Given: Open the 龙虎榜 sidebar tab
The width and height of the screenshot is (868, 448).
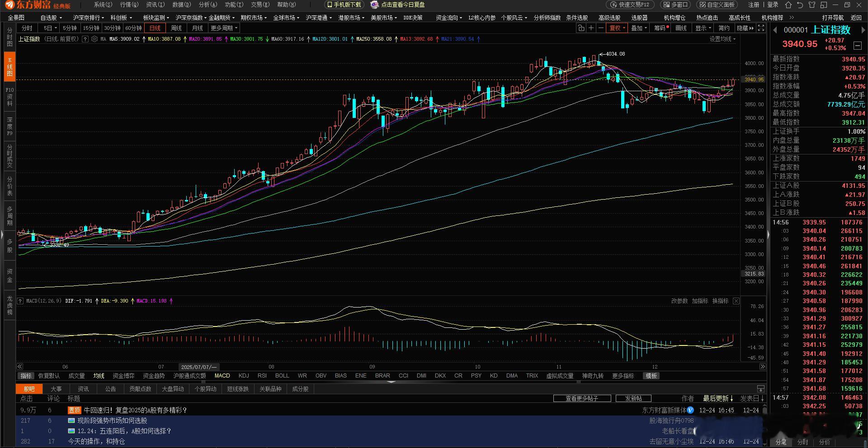Looking at the screenshot, I should 9,305.
